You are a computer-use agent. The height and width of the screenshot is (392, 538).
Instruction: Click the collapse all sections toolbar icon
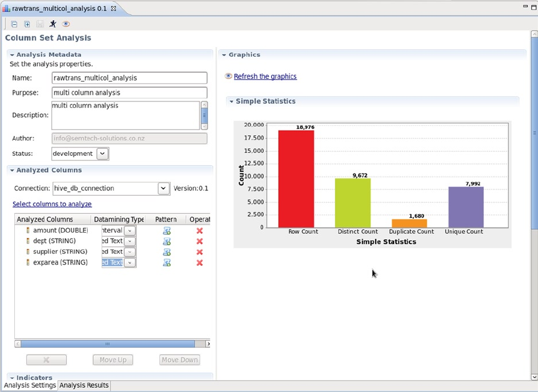click(x=14, y=24)
